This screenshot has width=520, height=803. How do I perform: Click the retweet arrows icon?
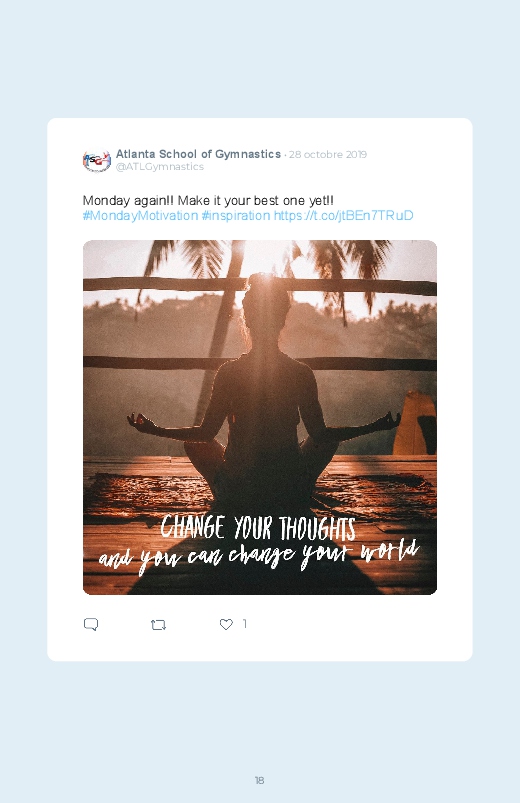pyautogui.click(x=158, y=625)
